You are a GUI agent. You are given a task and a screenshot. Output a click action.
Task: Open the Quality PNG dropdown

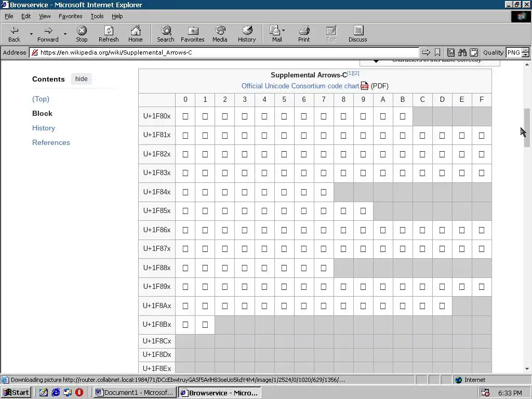(525, 52)
